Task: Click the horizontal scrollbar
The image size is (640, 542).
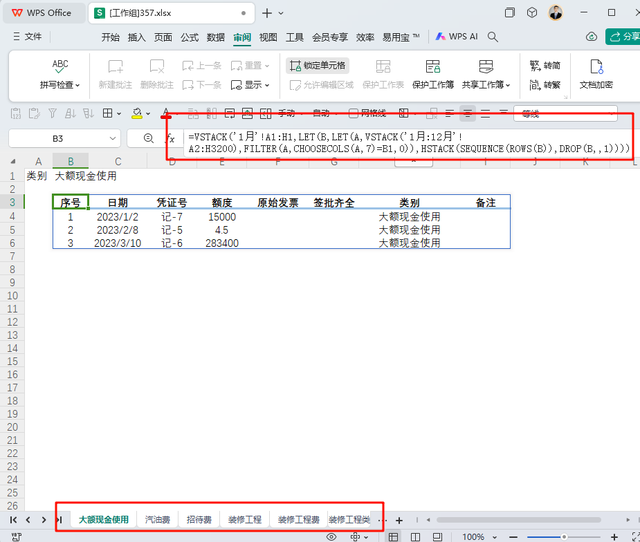Action: click(x=518, y=520)
